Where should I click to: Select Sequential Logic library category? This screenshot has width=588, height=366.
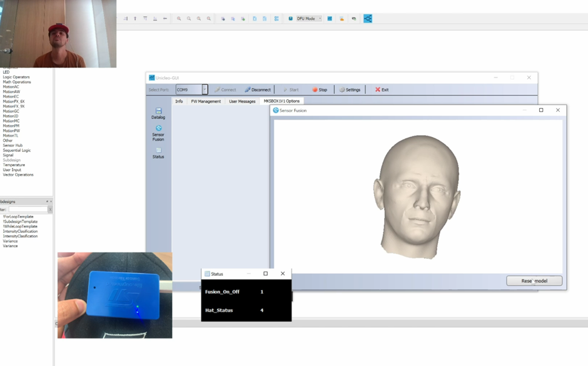pyautogui.click(x=17, y=150)
